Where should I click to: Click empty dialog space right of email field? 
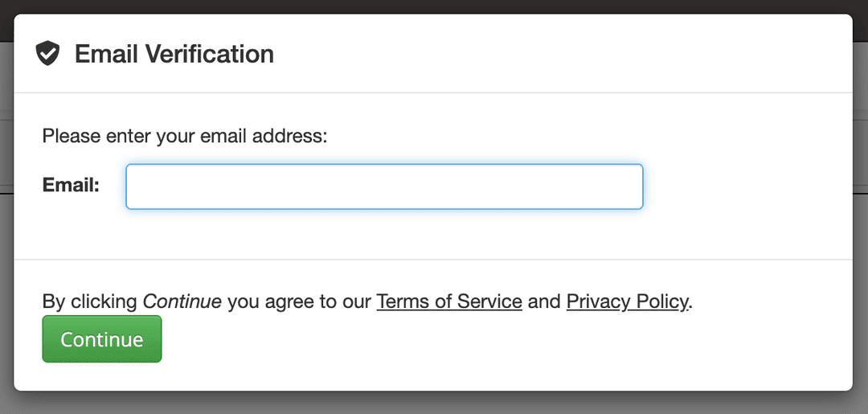pos(747,187)
